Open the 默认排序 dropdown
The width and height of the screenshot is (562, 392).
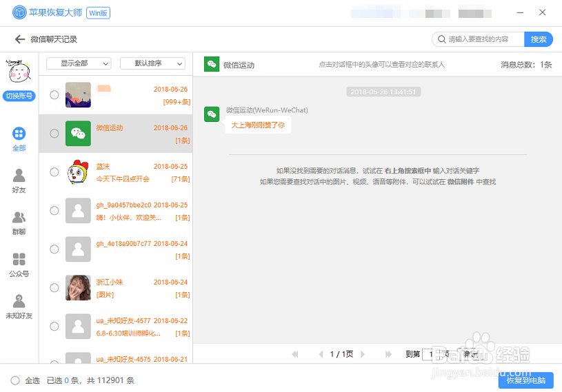coord(152,63)
